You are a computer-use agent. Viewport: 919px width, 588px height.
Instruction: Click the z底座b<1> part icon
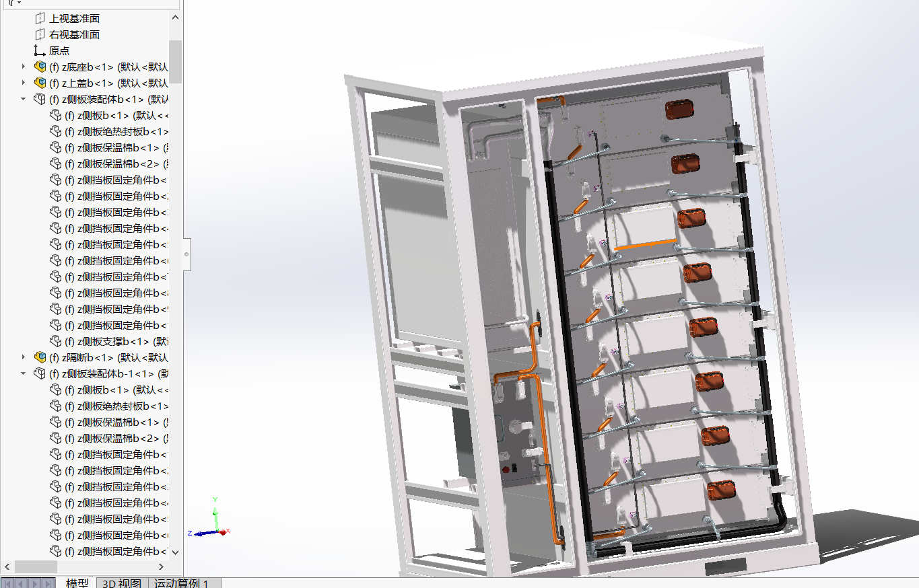40,67
